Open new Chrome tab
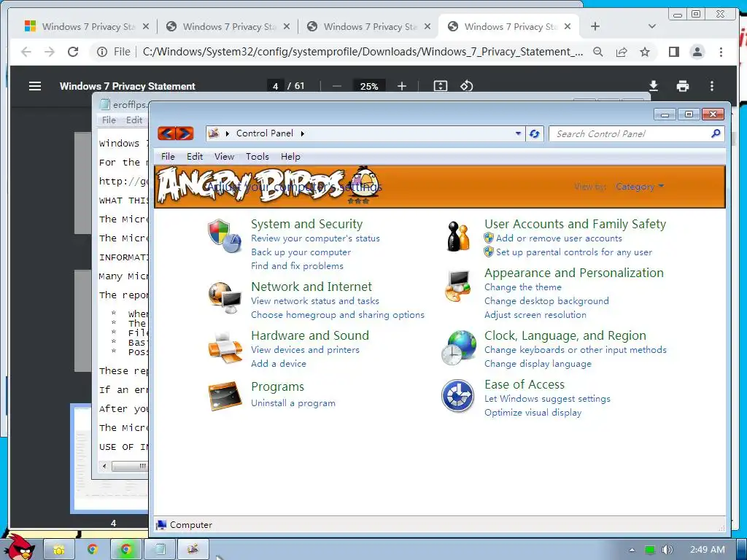Image resolution: width=747 pixels, height=560 pixels. click(x=595, y=26)
